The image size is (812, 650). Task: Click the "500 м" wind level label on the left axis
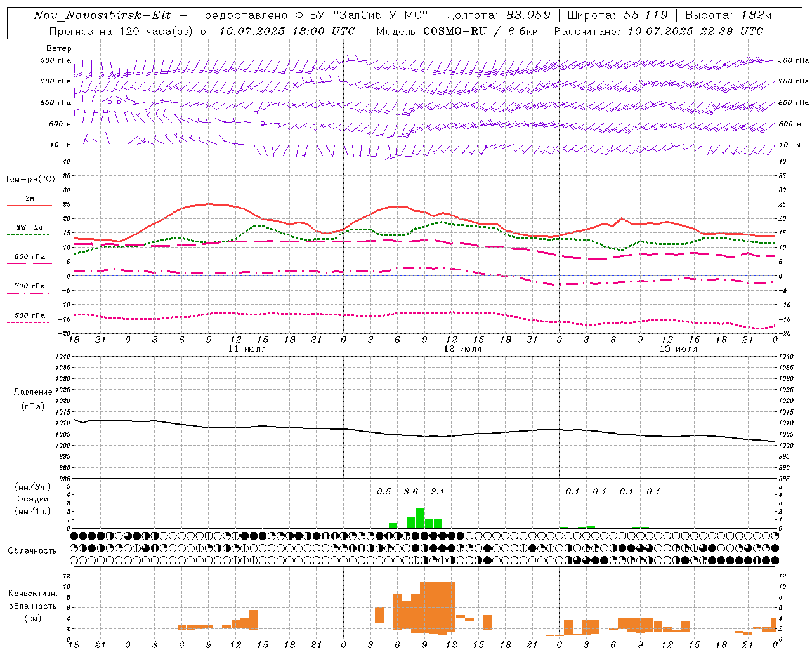(x=60, y=124)
